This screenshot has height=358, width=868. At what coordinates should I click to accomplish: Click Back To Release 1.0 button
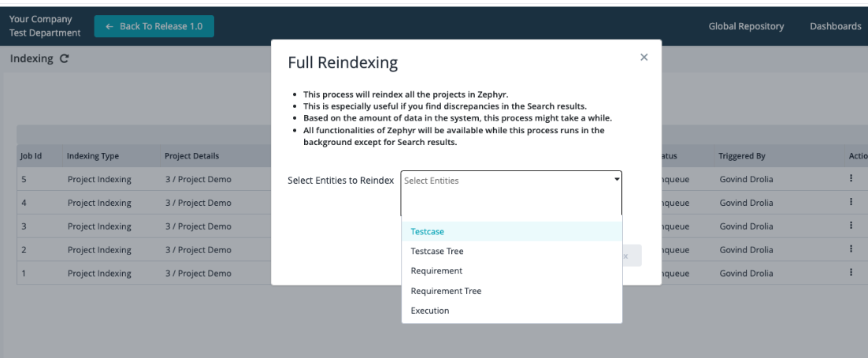[154, 27]
